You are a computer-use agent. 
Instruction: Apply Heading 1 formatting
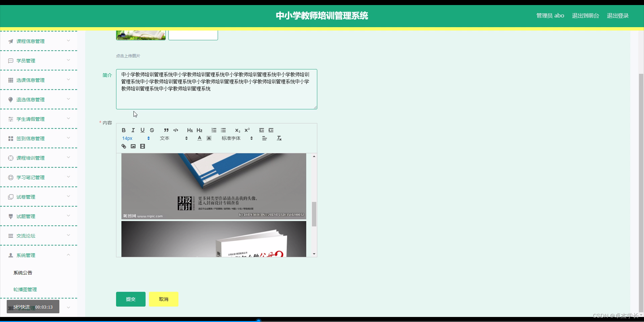(190, 130)
